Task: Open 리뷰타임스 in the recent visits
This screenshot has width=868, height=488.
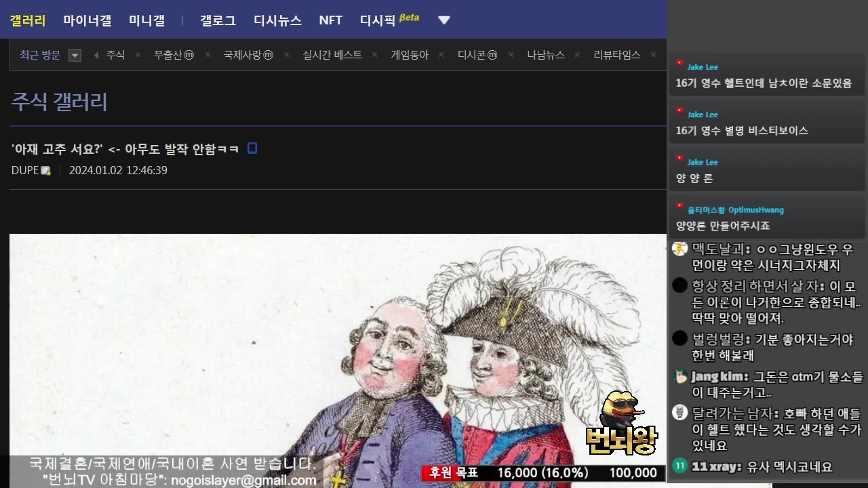Action: coord(617,55)
